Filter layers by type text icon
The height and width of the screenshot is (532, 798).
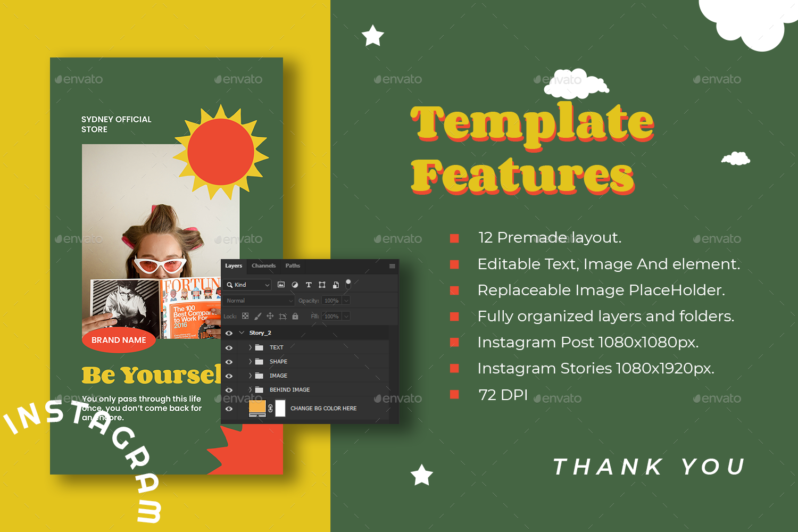click(x=309, y=285)
